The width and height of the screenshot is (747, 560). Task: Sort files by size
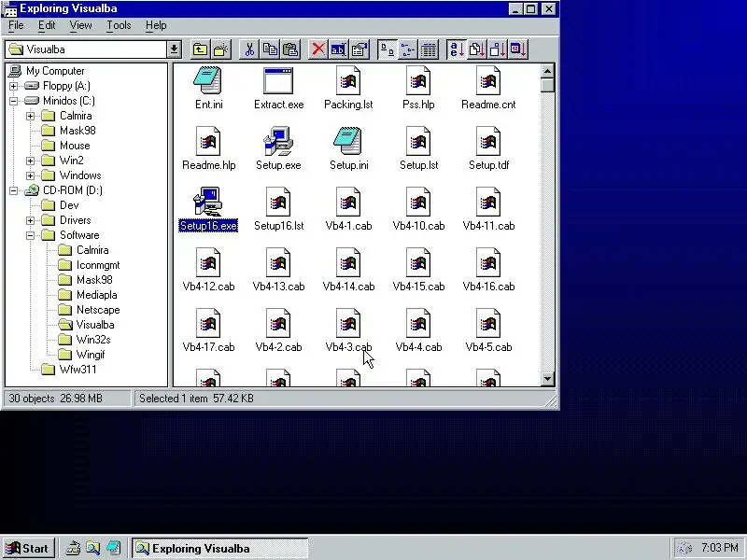click(x=498, y=49)
